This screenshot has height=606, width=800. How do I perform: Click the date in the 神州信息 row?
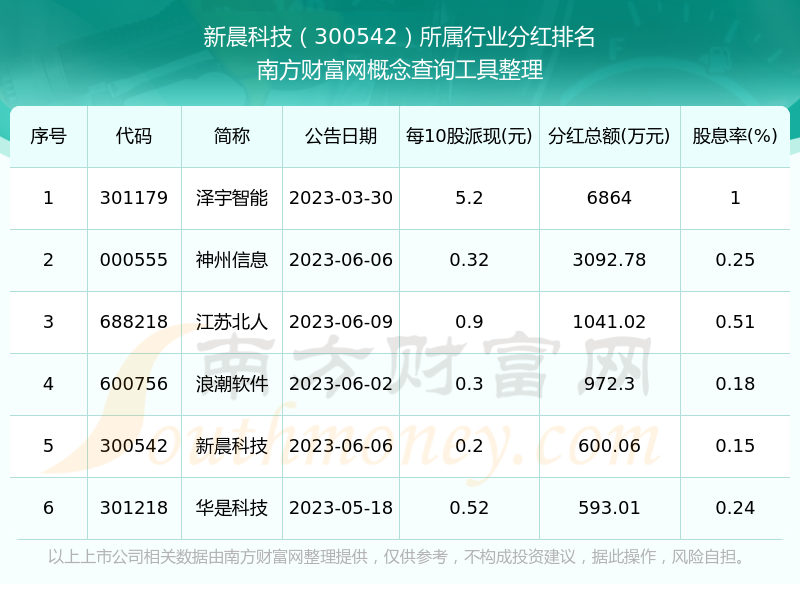point(341,260)
